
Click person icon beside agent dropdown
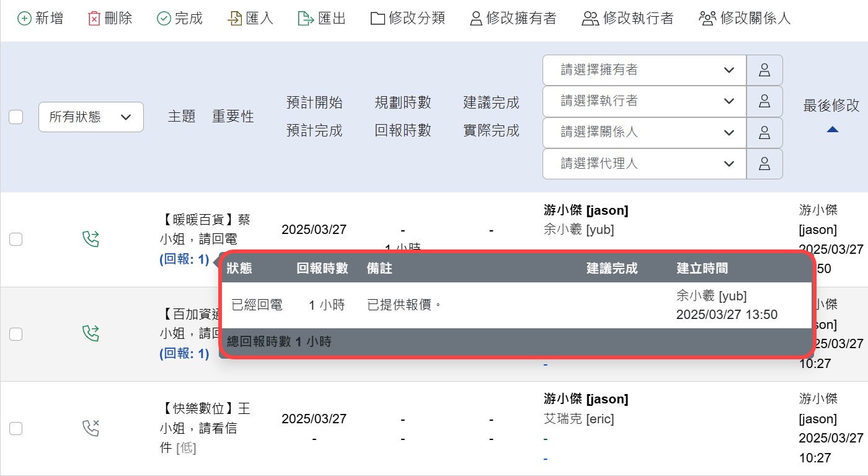[764, 164]
